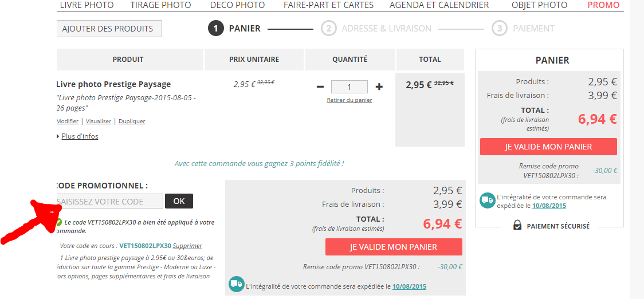
Task: Click the plus quantity button
Action: click(379, 87)
